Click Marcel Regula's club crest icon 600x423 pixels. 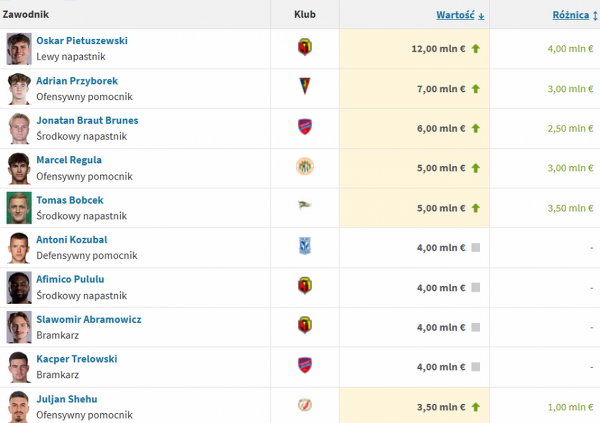[305, 167]
